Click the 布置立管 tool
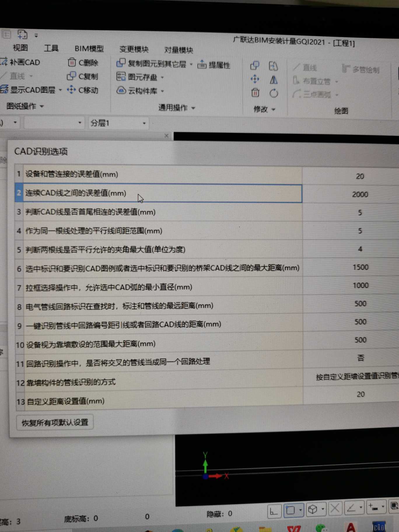This screenshot has width=399, height=532. (x=312, y=81)
